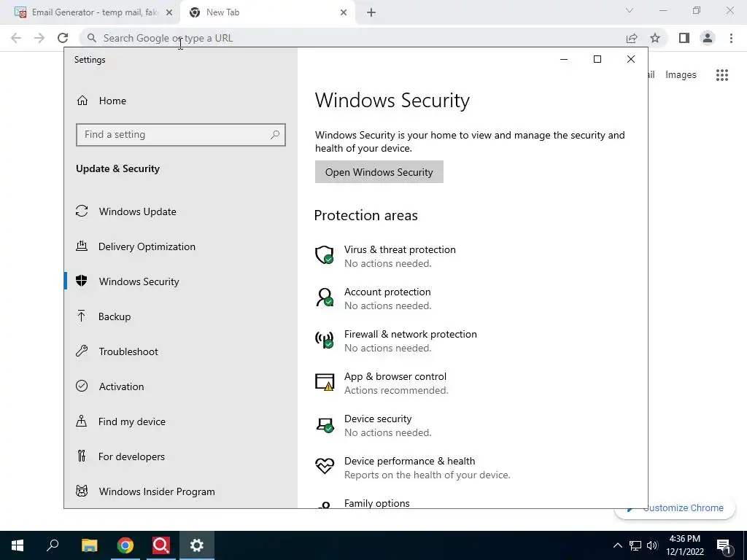Open Virus & threat protection link
The width and height of the screenshot is (747, 560).
[x=400, y=249]
